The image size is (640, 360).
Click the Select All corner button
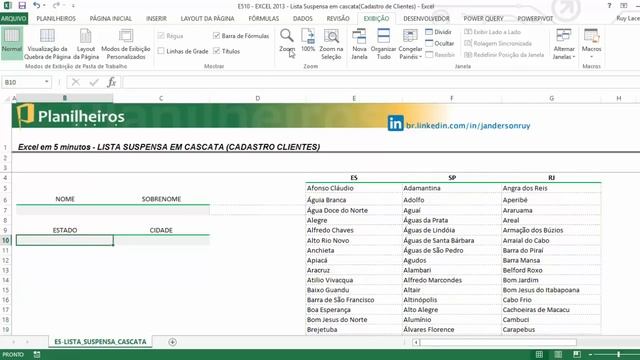click(x=6, y=98)
